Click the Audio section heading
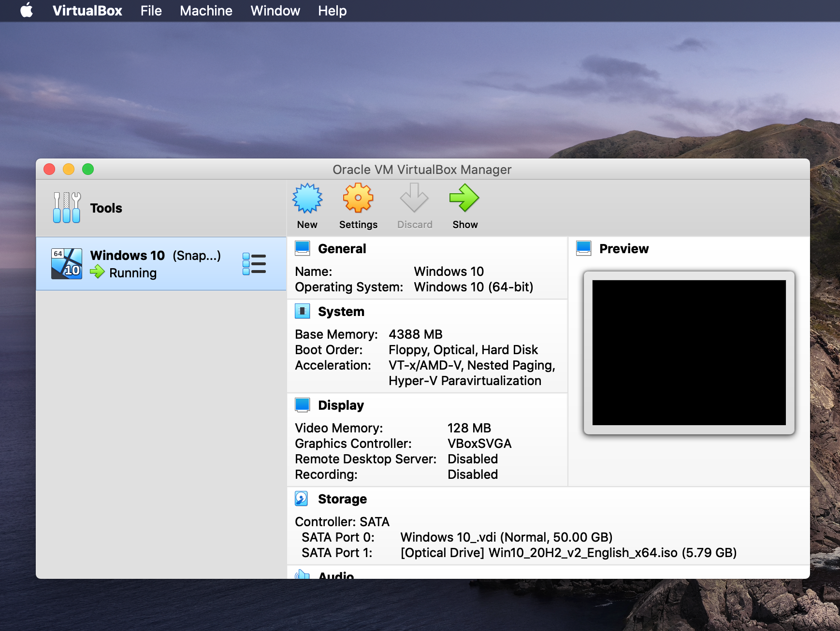 coord(336,574)
